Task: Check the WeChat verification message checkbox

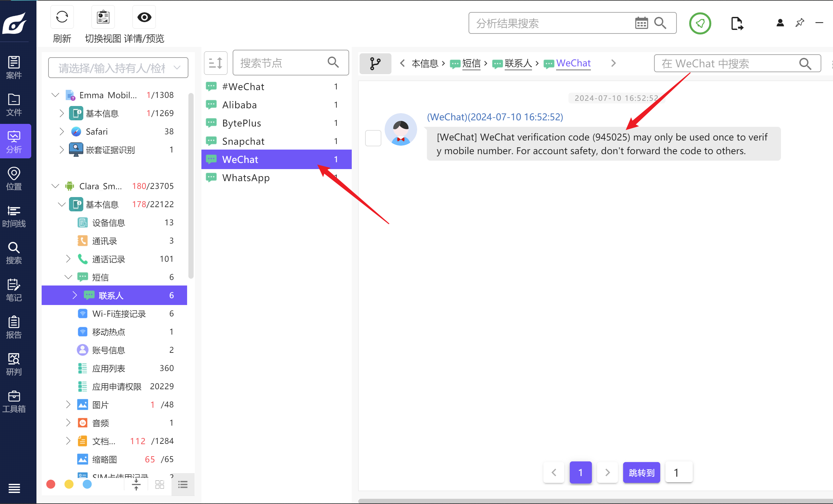Action: click(373, 138)
